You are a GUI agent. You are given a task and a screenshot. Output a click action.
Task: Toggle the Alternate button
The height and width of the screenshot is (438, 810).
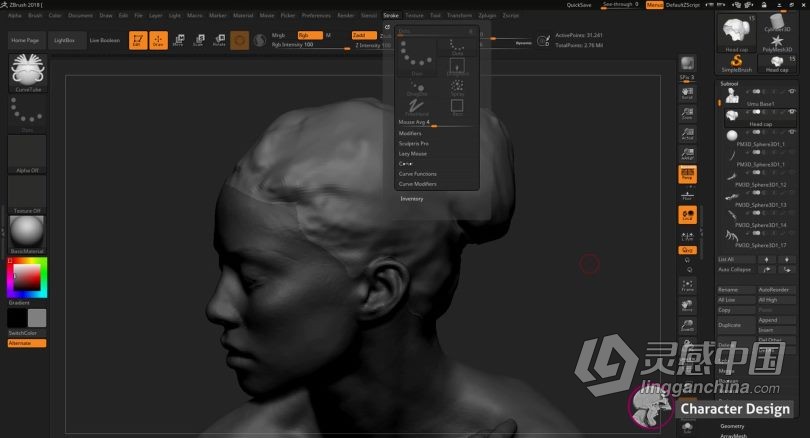27,343
